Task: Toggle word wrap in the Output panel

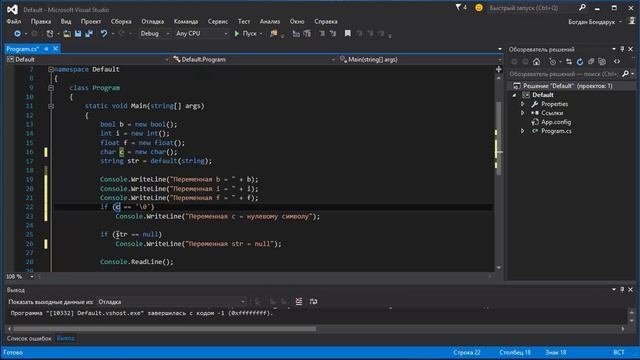Action: coord(313,302)
